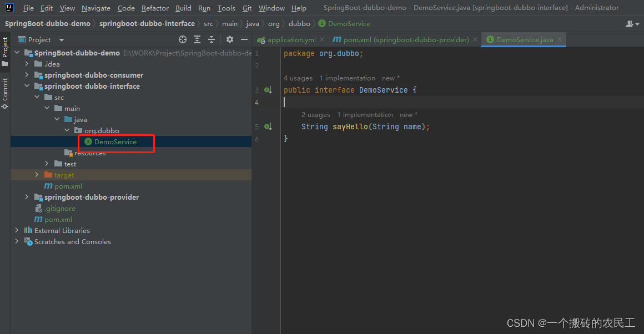Screen dimensions: 644x334
Task: Close the pom.xml provider tab
Action: tap(475, 39)
